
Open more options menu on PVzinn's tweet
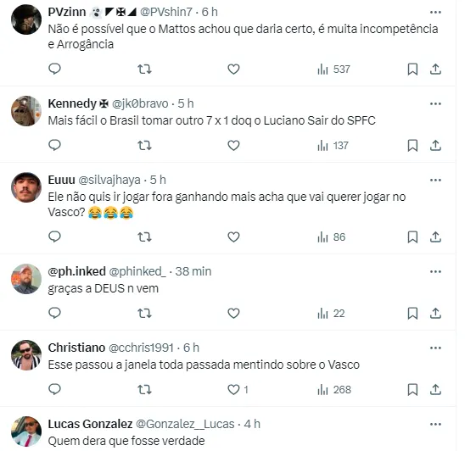435,12
